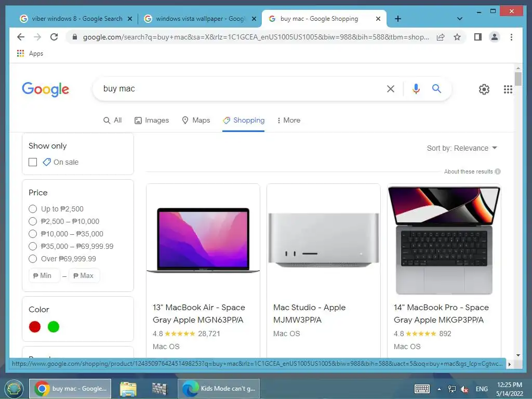
Task: Select the Shopping results tab
Action: 244,120
